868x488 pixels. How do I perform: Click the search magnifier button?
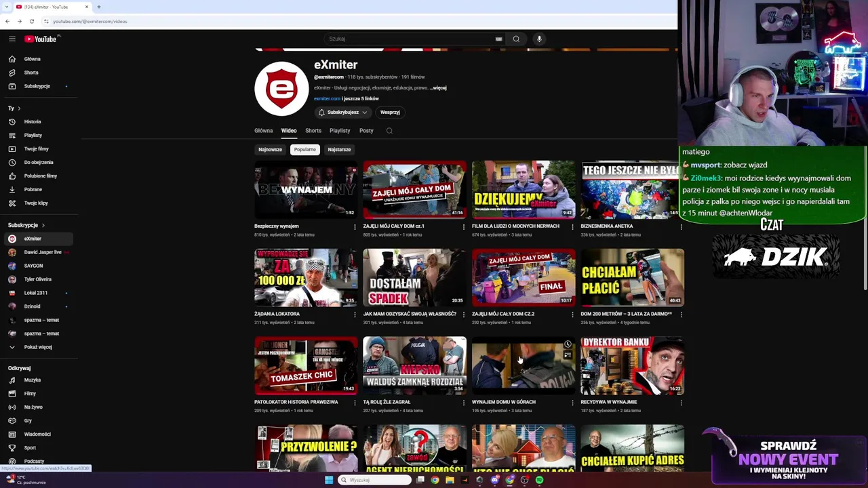[x=516, y=39]
